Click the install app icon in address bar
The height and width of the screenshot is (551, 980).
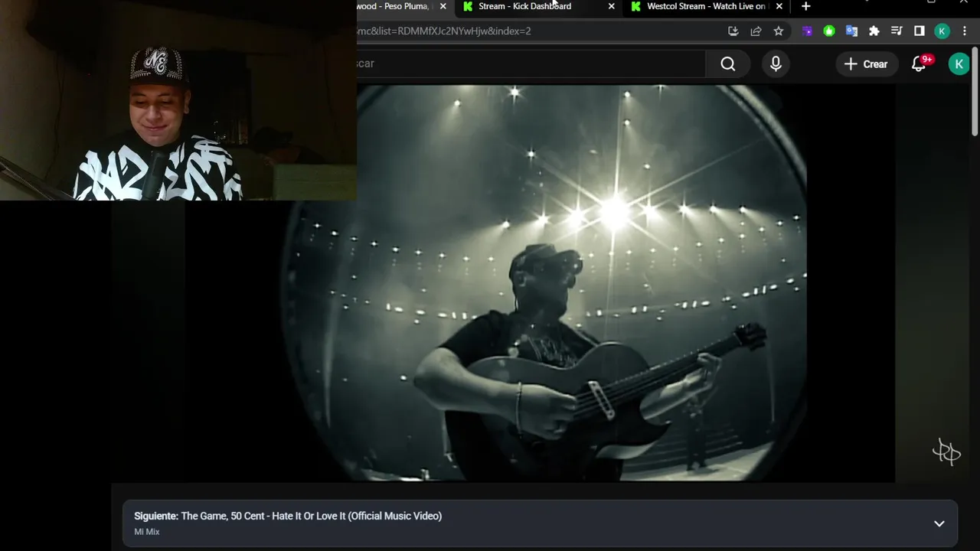click(733, 31)
